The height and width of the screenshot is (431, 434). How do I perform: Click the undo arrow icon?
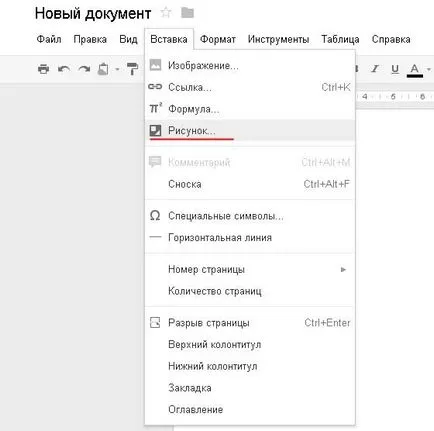(64, 69)
